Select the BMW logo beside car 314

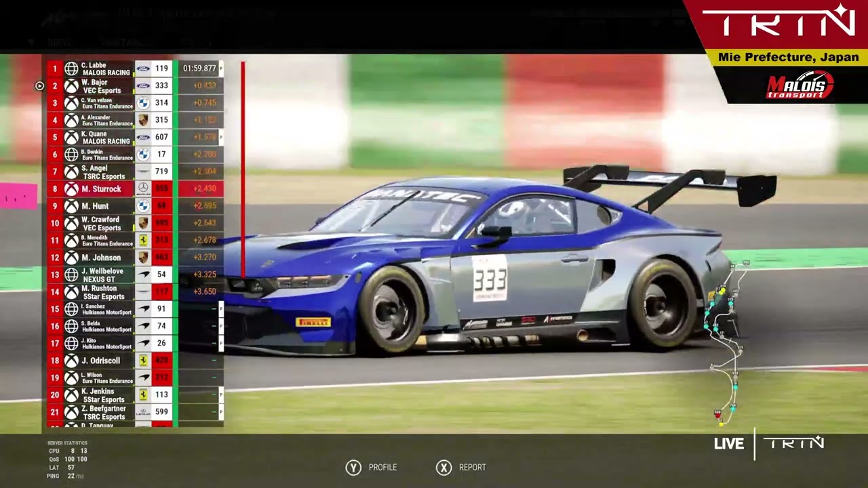point(143,103)
